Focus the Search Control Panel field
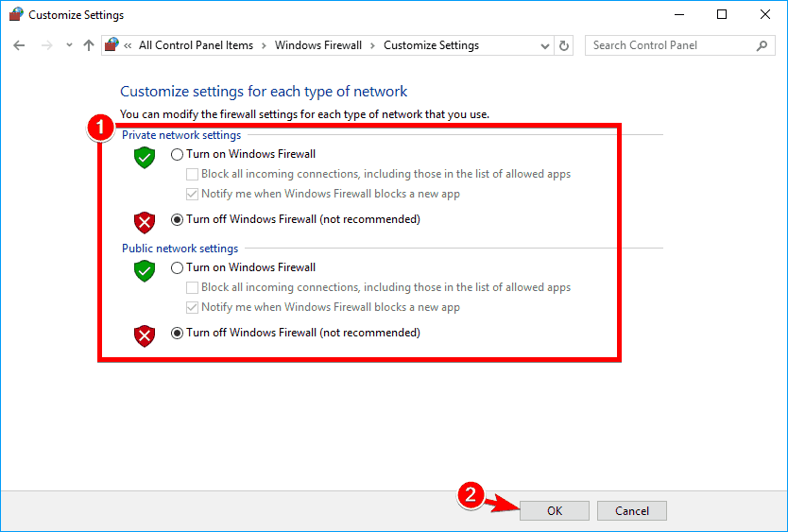The image size is (788, 532). [680, 45]
